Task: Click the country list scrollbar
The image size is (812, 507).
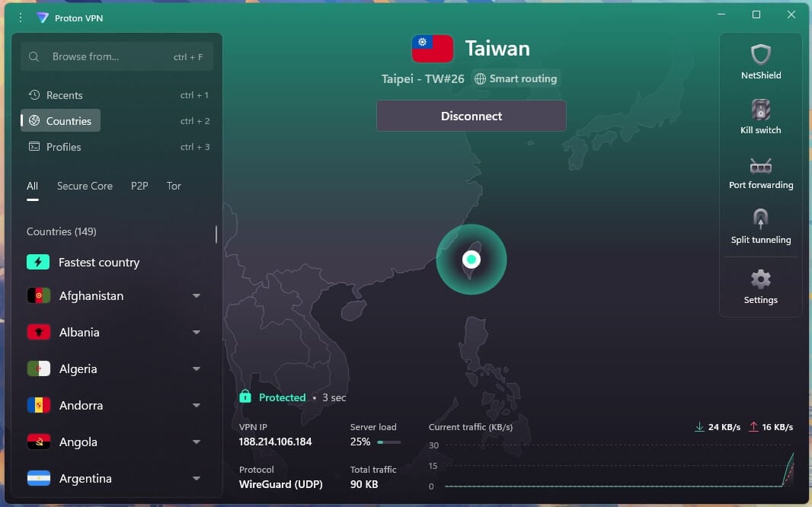Action: 216,234
